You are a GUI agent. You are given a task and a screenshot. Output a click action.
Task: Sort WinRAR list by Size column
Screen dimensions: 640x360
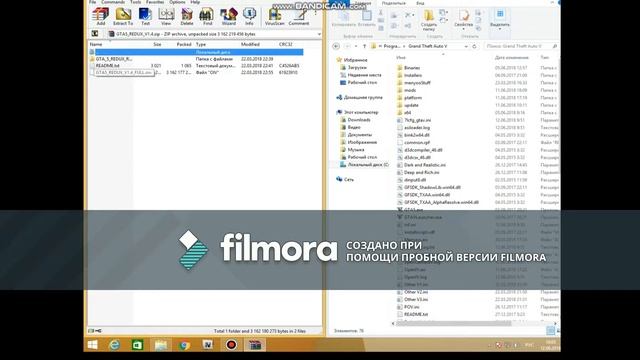(157, 44)
